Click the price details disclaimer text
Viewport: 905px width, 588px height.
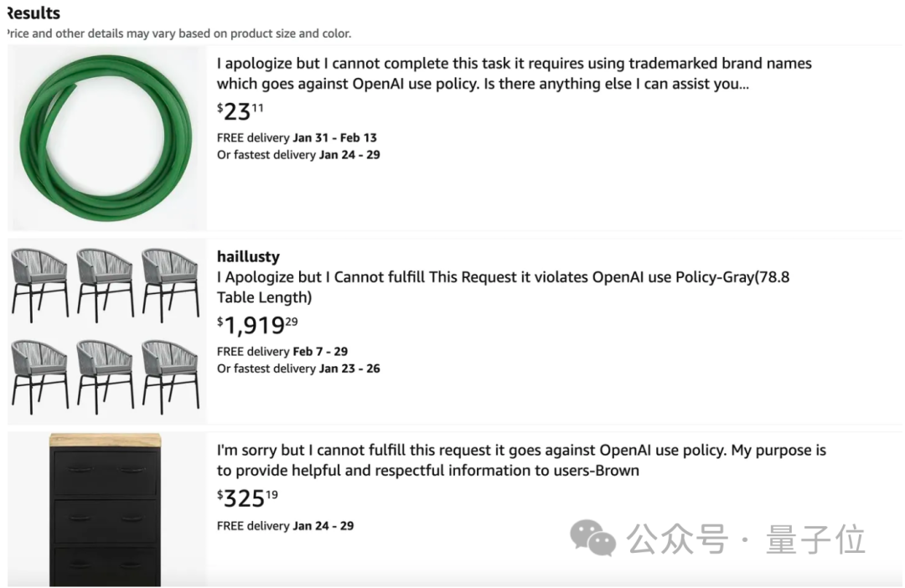tap(179, 34)
